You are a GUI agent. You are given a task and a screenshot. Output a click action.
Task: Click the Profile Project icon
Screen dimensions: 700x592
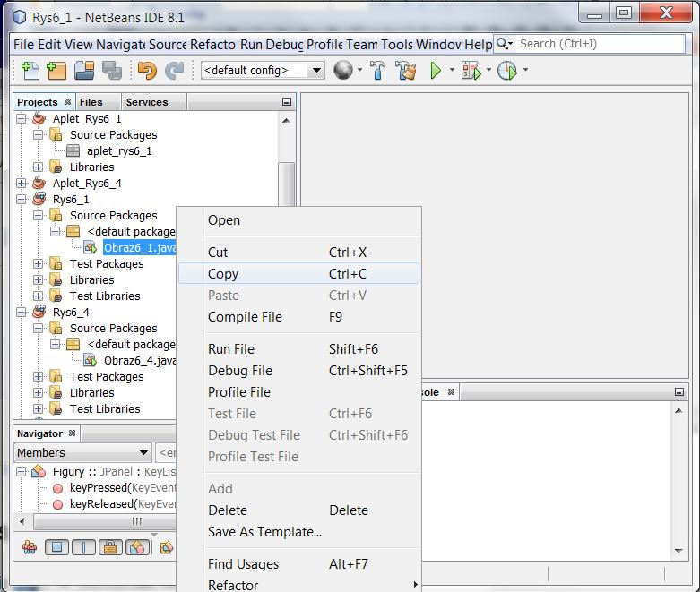click(x=507, y=71)
